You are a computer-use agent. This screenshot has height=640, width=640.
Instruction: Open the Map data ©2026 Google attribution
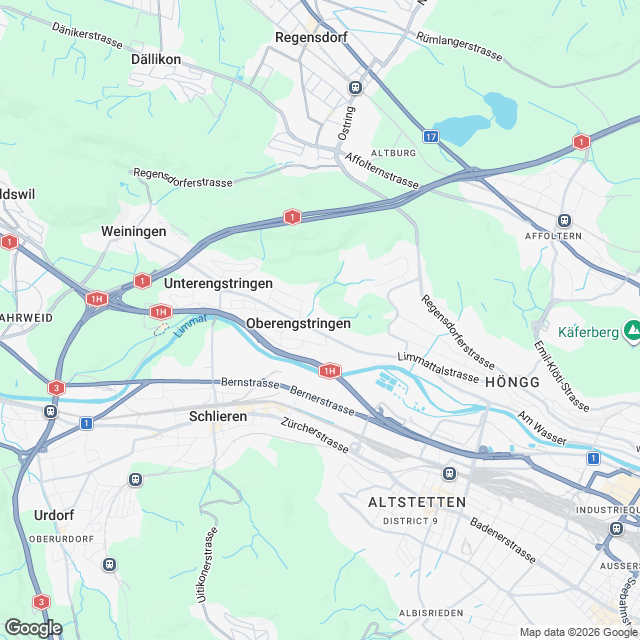pos(579,632)
